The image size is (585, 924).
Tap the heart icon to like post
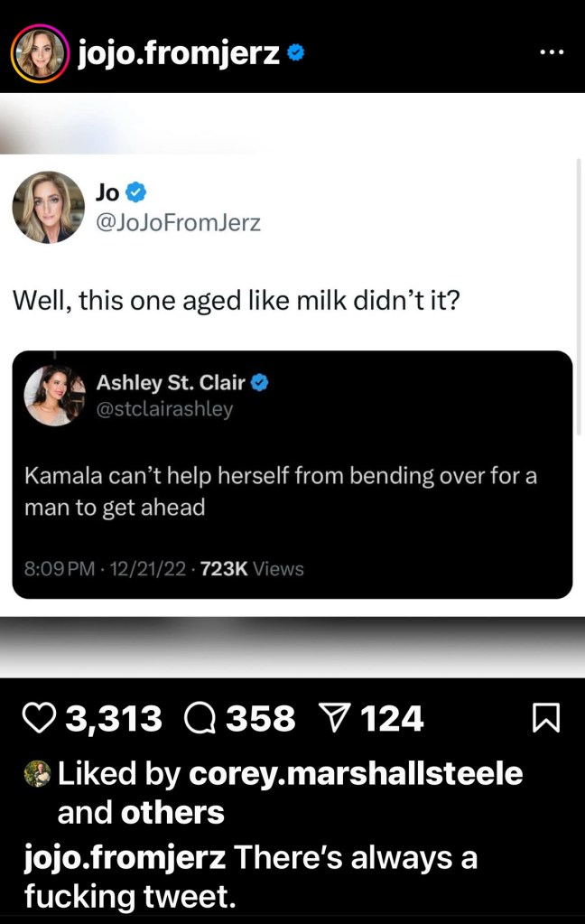tap(38, 719)
